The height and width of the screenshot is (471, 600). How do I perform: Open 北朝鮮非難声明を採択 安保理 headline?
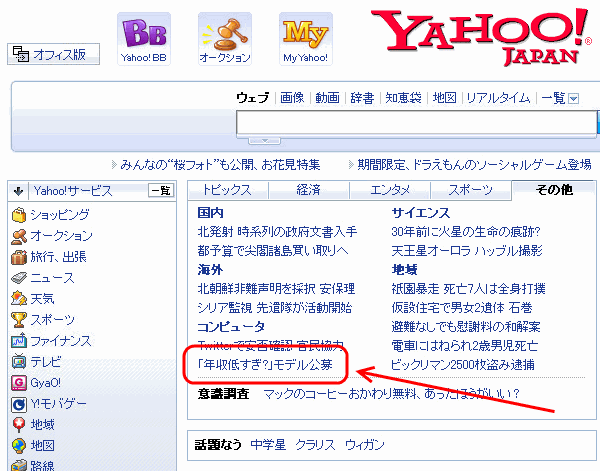tap(276, 289)
